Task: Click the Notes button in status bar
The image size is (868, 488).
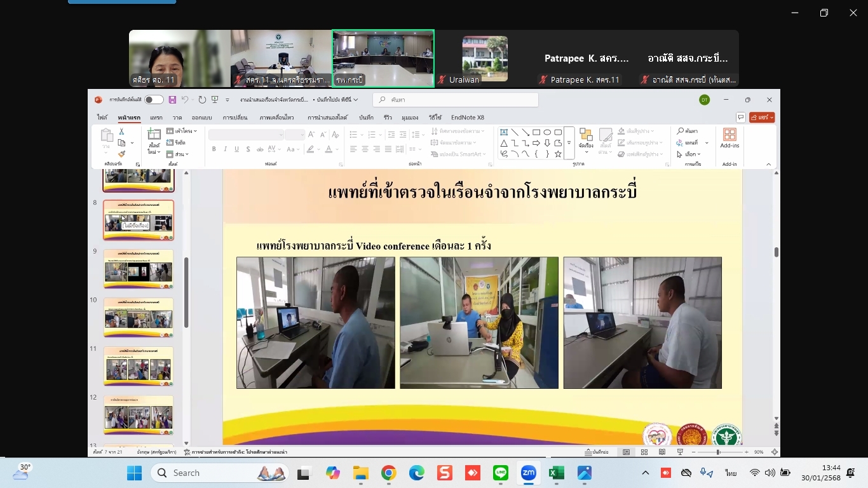Action: click(x=597, y=452)
